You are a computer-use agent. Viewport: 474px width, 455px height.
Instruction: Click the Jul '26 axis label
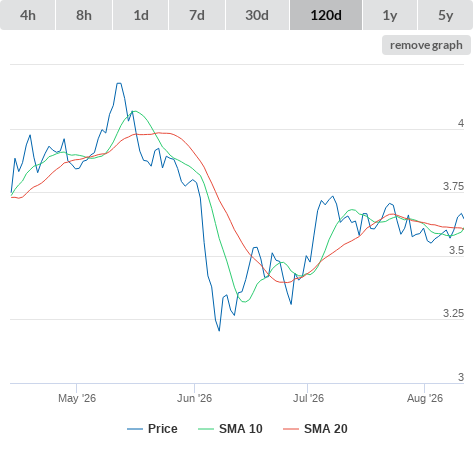(308, 398)
